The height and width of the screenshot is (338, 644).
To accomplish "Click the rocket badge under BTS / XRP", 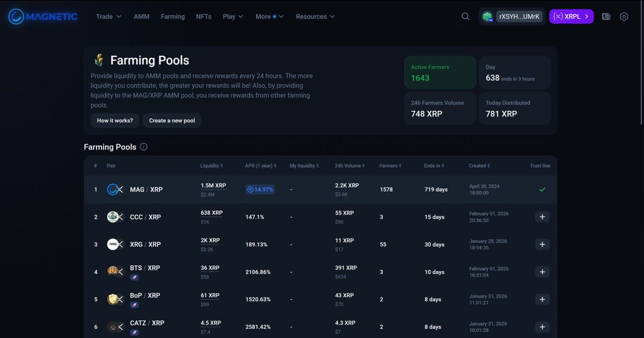I will click(x=134, y=277).
